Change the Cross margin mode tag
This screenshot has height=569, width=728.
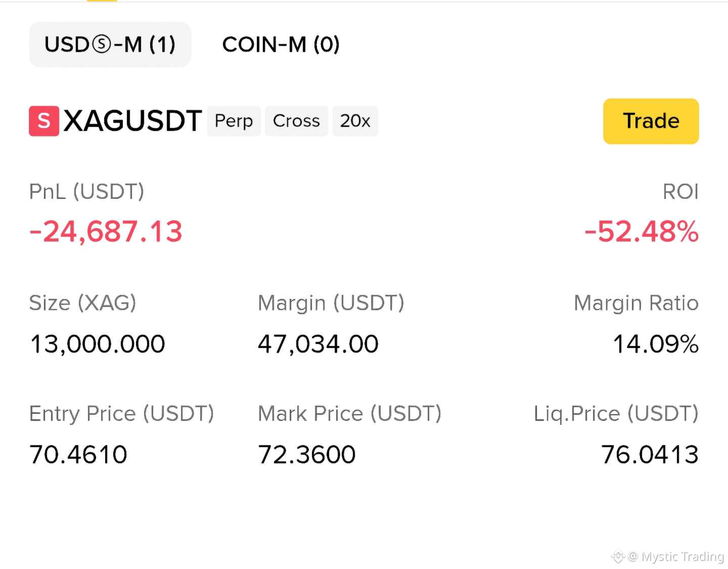click(x=296, y=121)
